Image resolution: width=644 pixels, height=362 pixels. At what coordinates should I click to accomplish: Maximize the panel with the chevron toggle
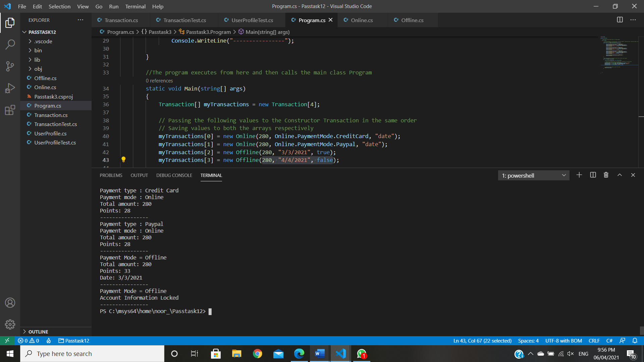click(x=619, y=175)
